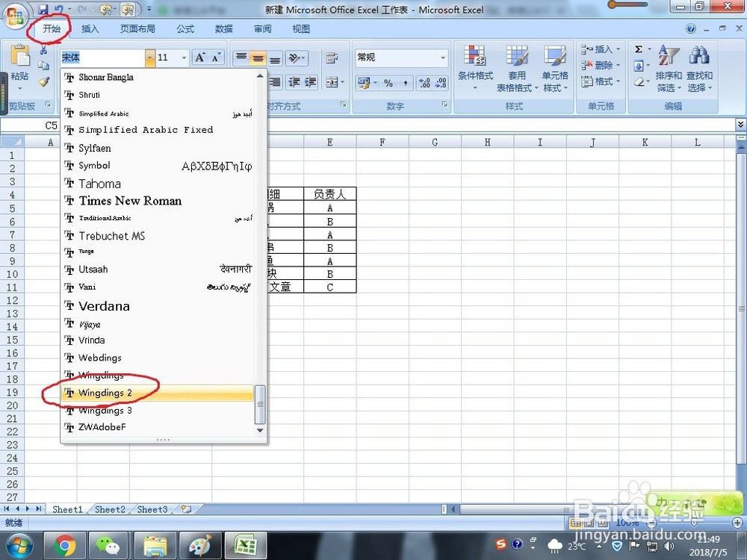Click font list scroll up arrow
Screen dimensions: 747x560
click(260, 75)
